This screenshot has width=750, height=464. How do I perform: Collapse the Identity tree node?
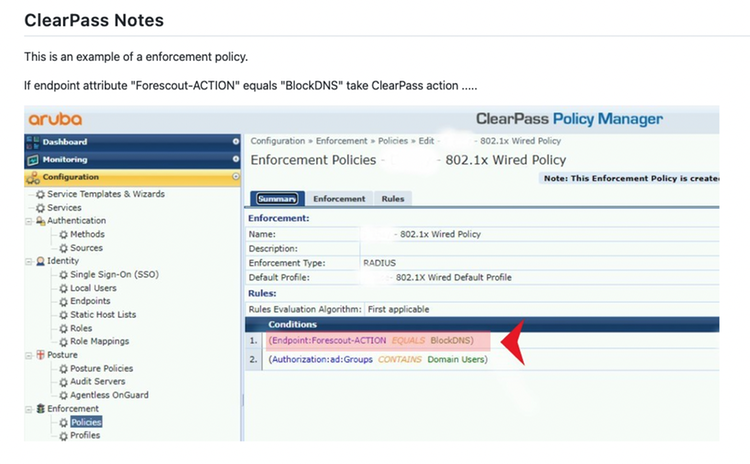click(x=28, y=261)
